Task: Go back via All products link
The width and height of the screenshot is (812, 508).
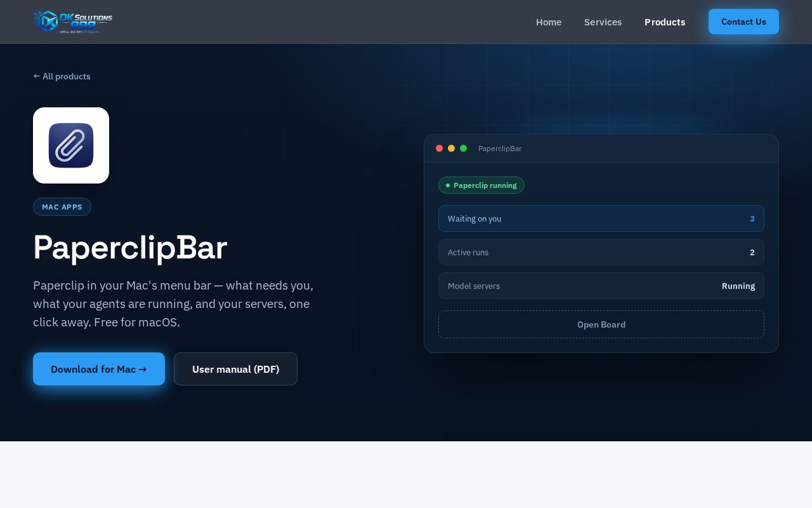Action: pyautogui.click(x=62, y=76)
